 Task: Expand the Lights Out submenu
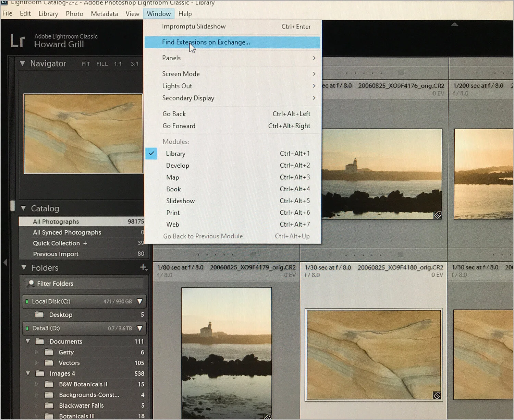233,86
